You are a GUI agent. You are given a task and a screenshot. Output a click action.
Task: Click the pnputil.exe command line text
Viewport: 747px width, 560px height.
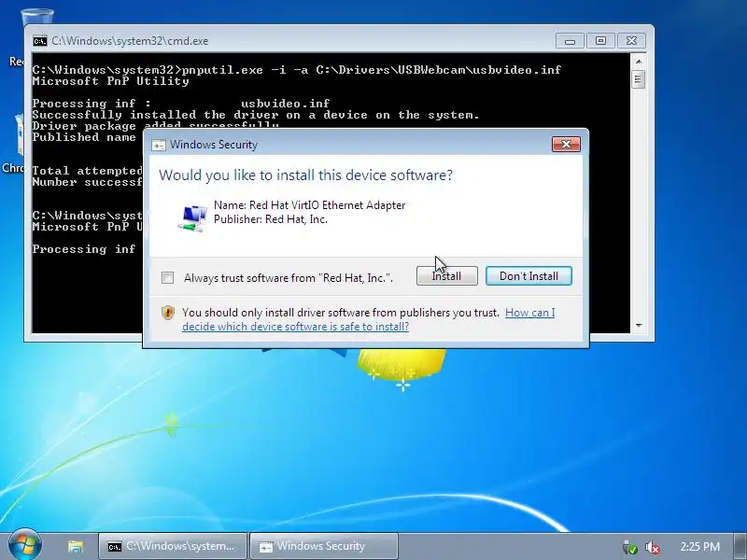pyautogui.click(x=372, y=70)
